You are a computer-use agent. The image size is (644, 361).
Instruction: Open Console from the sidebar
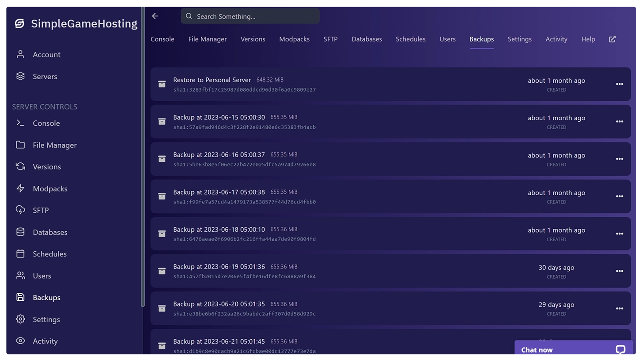(46, 123)
